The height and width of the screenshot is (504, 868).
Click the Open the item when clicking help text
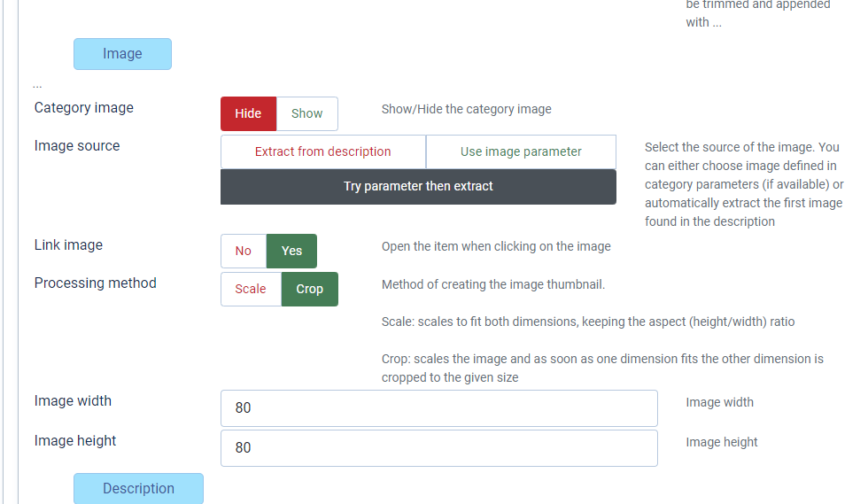click(496, 246)
